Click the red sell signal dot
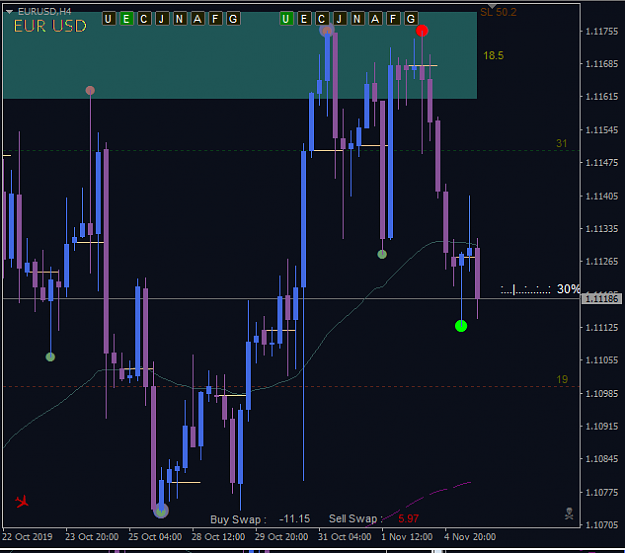This screenshot has width=625, height=553. (x=422, y=31)
